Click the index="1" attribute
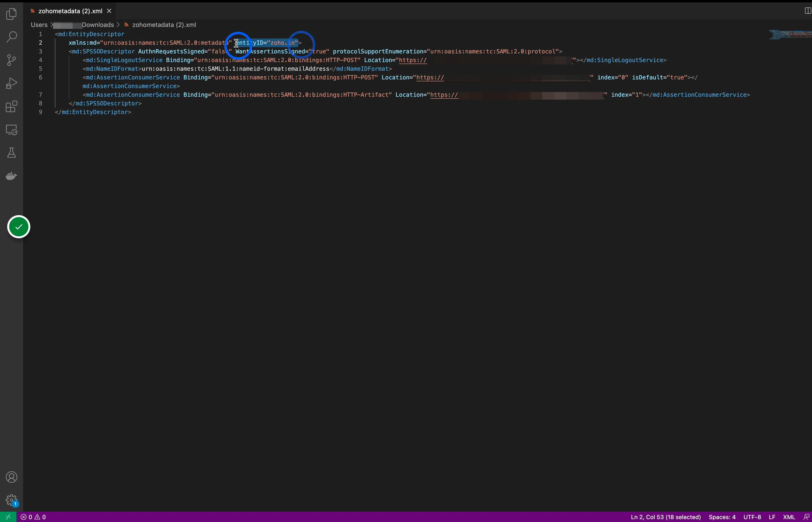This screenshot has width=812, height=522. pos(627,95)
